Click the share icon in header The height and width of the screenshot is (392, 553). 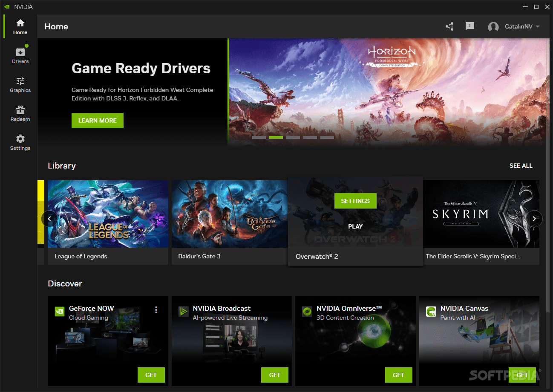pyautogui.click(x=449, y=26)
